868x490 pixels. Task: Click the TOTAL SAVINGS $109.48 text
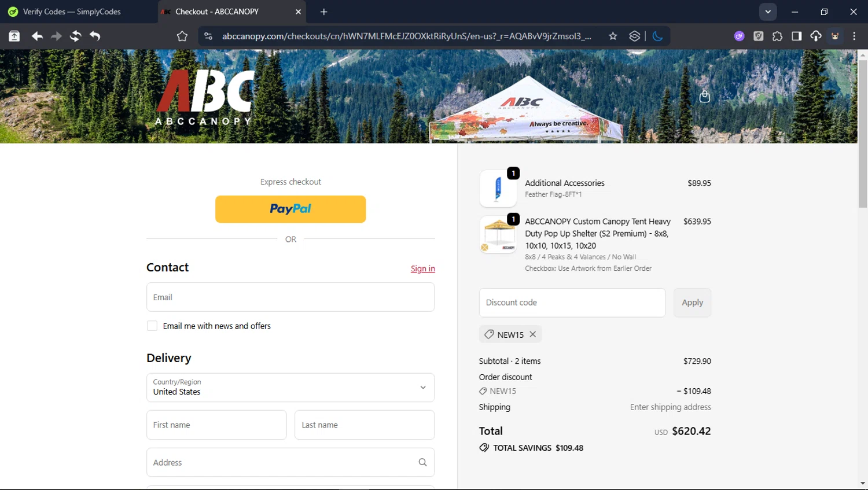[x=538, y=448]
